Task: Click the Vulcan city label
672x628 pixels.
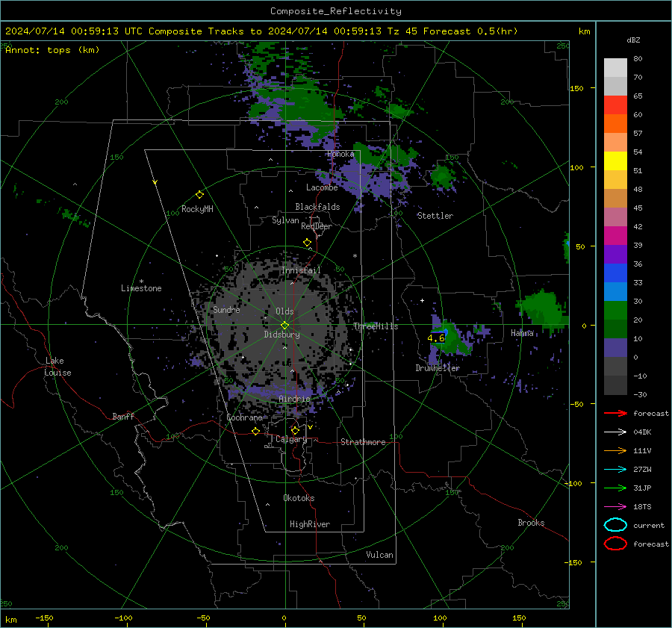Action: (x=379, y=555)
